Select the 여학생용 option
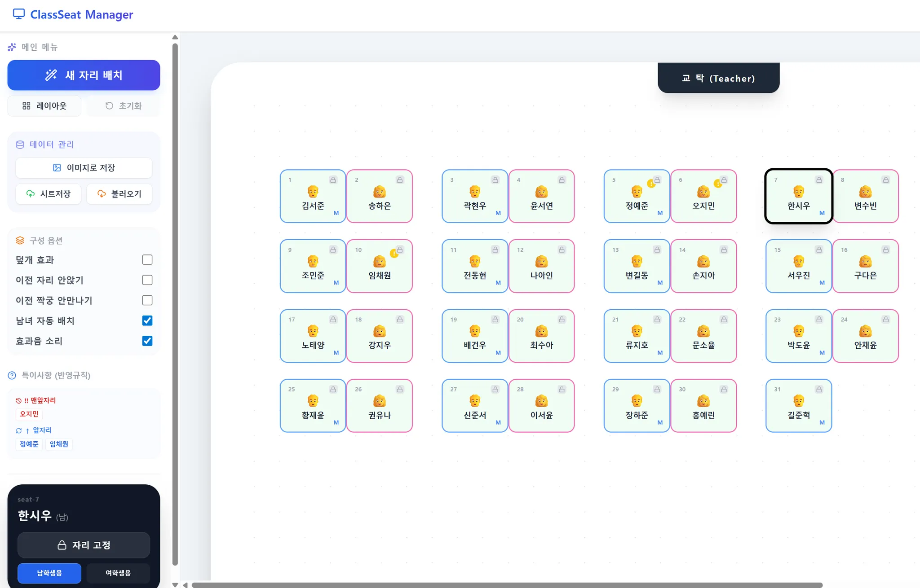 coord(118,573)
